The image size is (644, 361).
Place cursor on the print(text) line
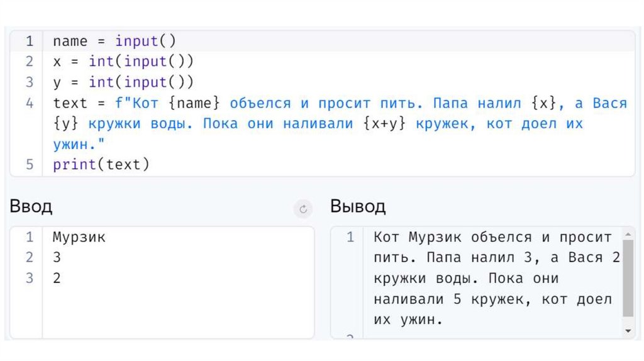[x=101, y=165]
